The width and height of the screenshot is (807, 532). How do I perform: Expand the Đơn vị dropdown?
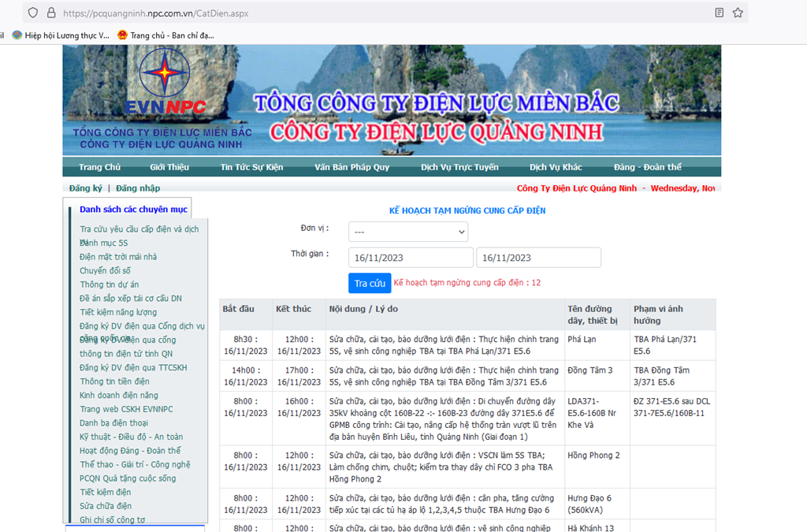408,232
